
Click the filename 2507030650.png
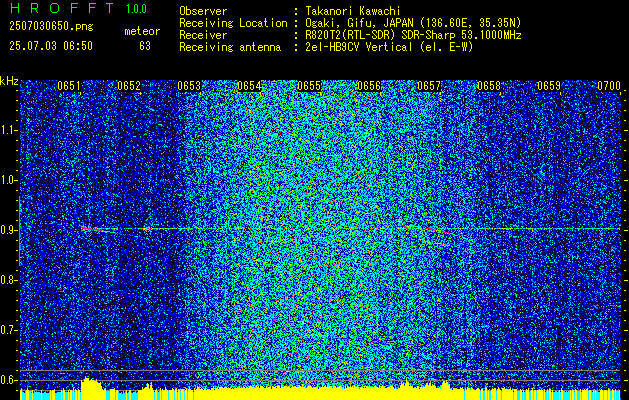(51, 26)
